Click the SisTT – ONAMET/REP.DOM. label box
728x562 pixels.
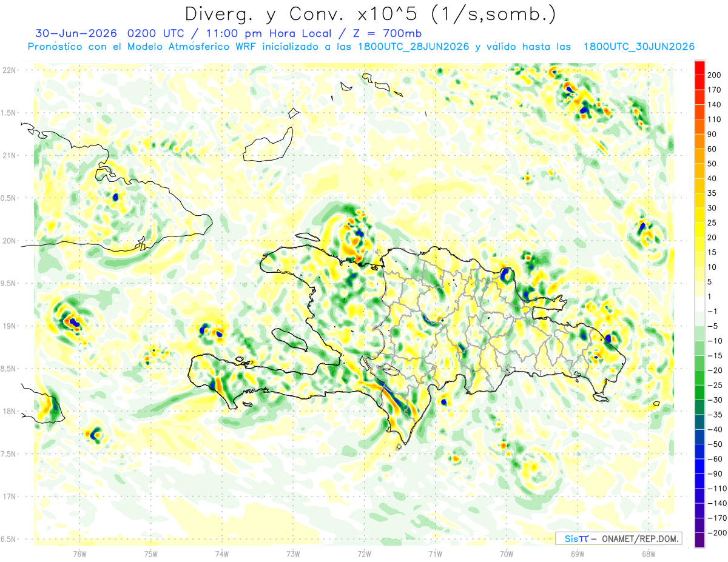click(619, 538)
